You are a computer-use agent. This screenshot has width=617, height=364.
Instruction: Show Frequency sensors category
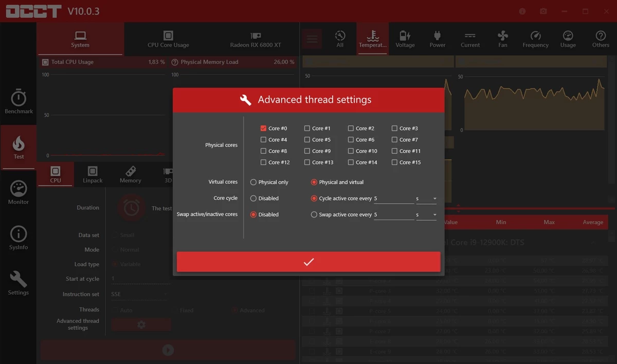(x=535, y=39)
